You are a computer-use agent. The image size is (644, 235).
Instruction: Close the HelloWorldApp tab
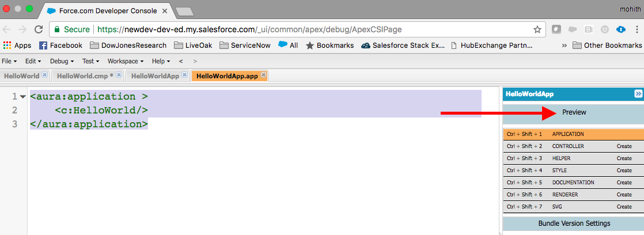pyautogui.click(x=184, y=75)
